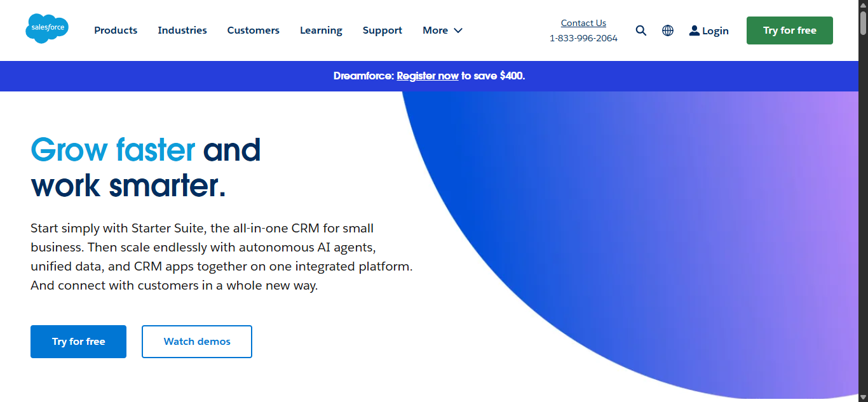868x402 pixels.
Task: Click the 1-833-996-2064 phone number
Action: (583, 38)
